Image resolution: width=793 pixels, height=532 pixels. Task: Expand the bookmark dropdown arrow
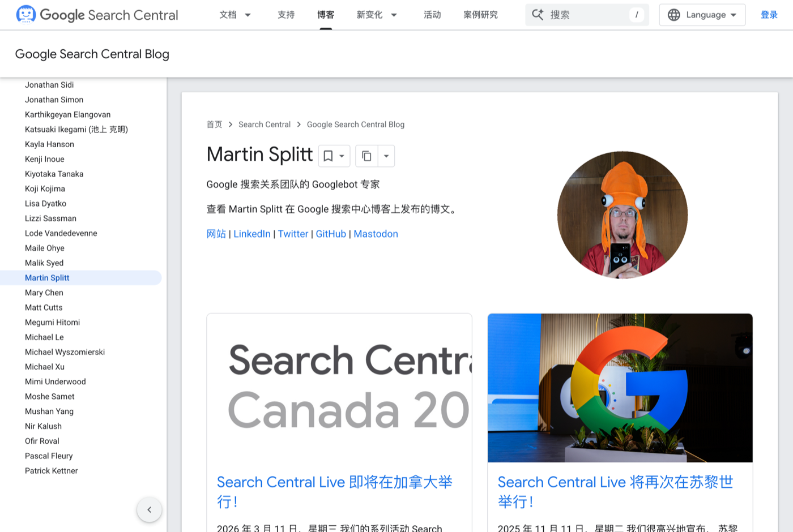click(x=342, y=156)
